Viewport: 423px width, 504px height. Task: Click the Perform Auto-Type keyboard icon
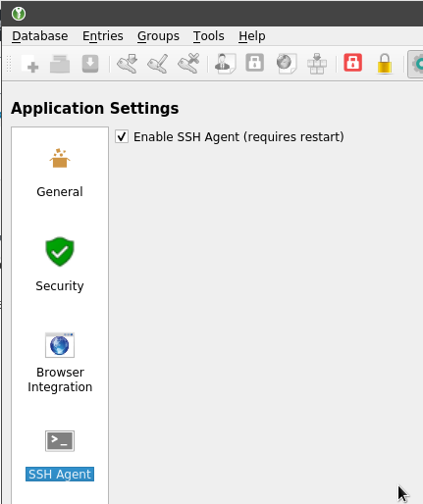(x=317, y=64)
